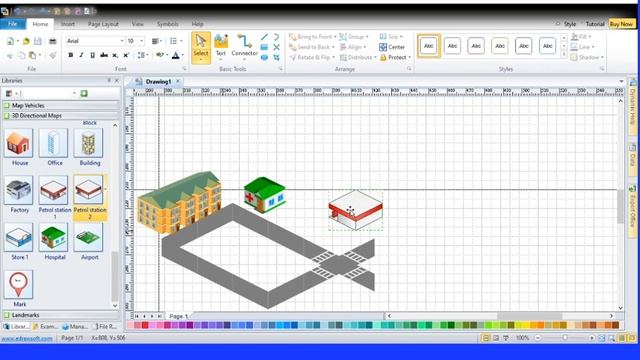Collapse the 3D Directional Maps library
Image resolution: width=640 pixels, height=360 pixels.
click(x=61, y=116)
